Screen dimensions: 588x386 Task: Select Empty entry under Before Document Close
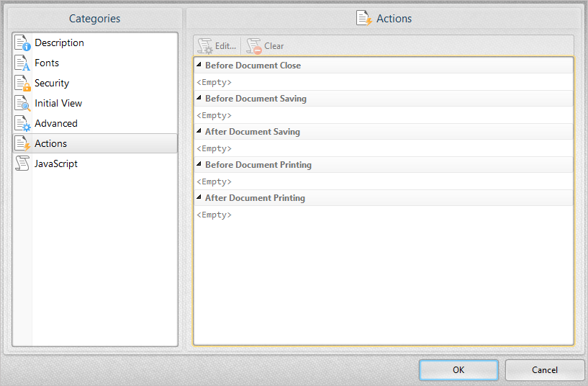click(x=214, y=82)
